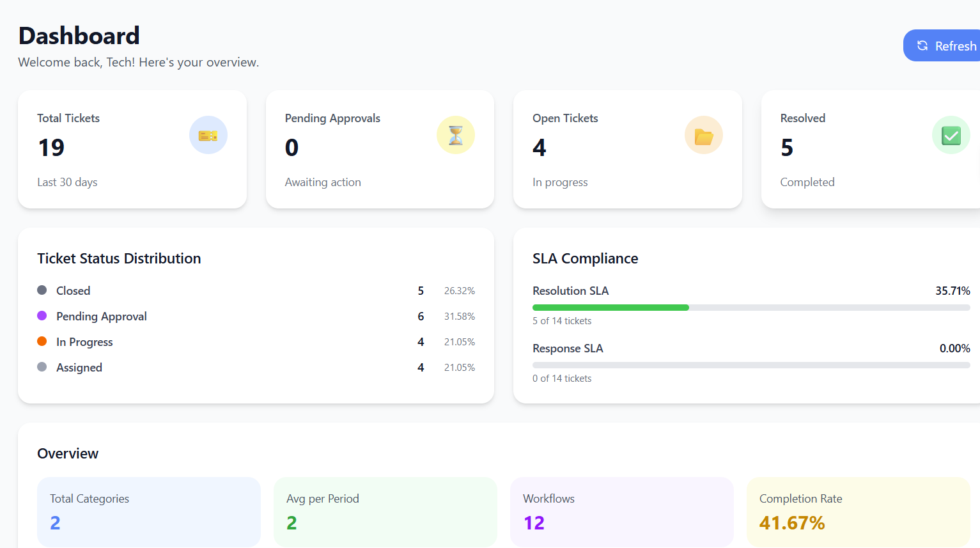This screenshot has width=980, height=548.
Task: Click the In Progress status row label
Action: click(84, 342)
